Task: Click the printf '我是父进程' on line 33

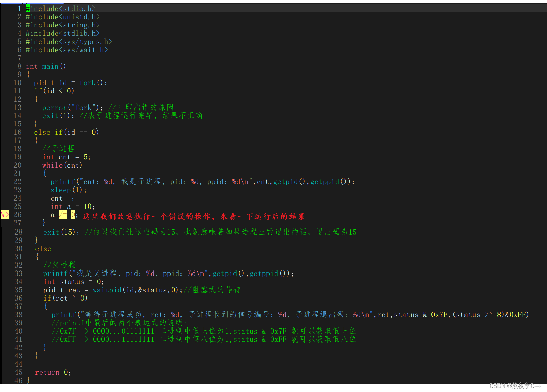Action: [168, 273]
